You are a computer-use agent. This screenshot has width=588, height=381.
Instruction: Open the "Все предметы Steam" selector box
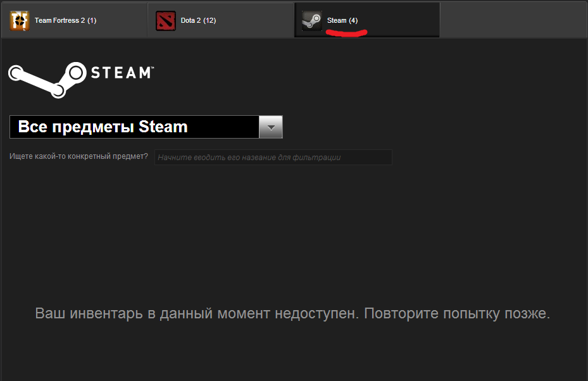coord(134,127)
